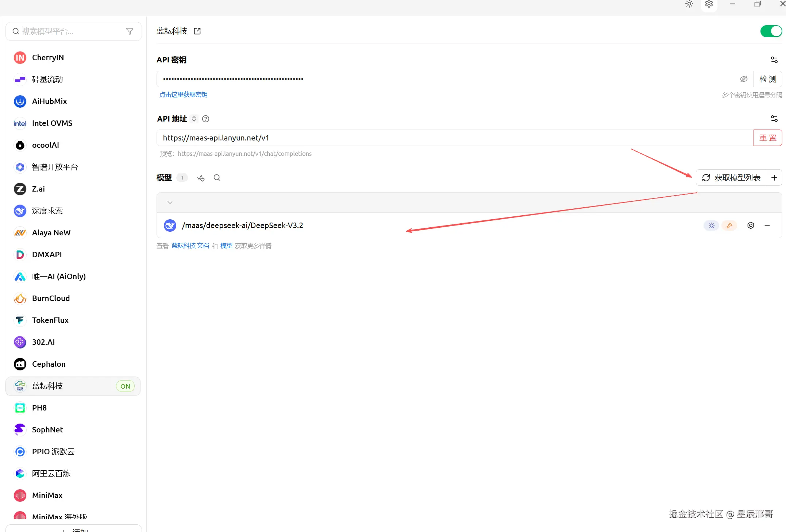786x532 pixels.
Task: Switch theme with the sun icon
Action: pos(689,4)
